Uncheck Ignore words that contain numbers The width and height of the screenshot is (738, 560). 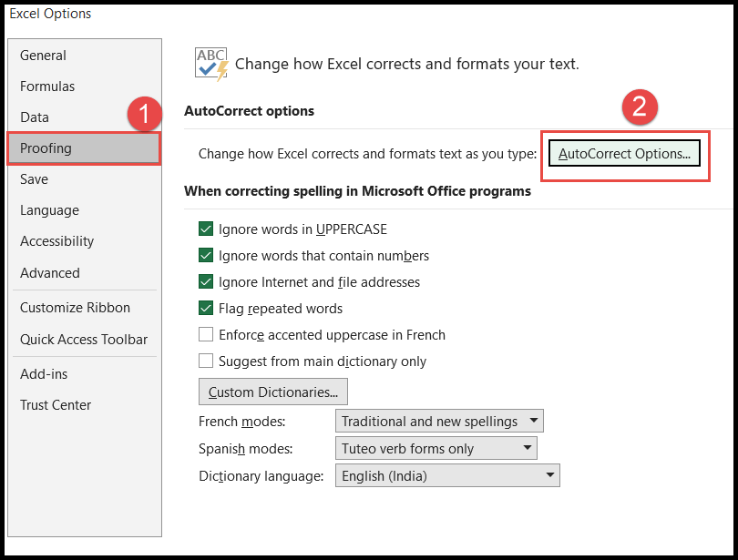(206, 256)
